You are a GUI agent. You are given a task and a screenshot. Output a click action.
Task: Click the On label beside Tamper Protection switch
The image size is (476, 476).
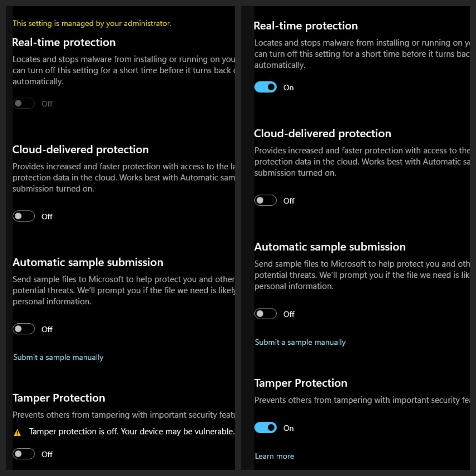[289, 428]
